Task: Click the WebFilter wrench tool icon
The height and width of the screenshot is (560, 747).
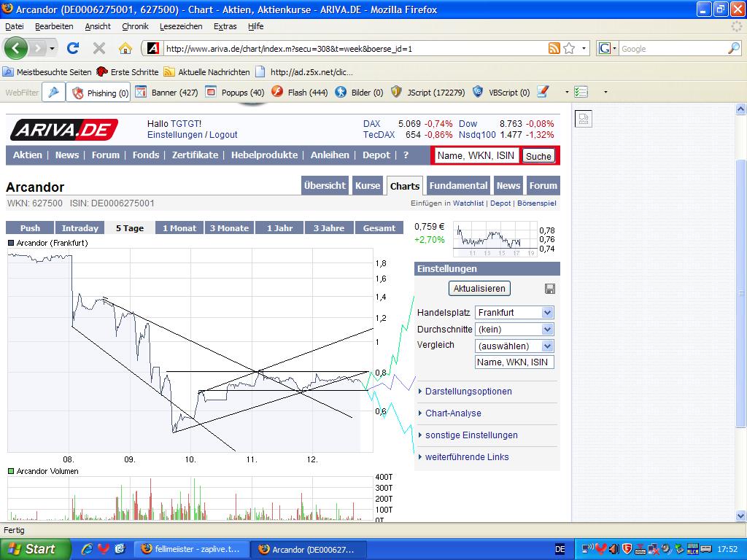Action: tap(53, 93)
